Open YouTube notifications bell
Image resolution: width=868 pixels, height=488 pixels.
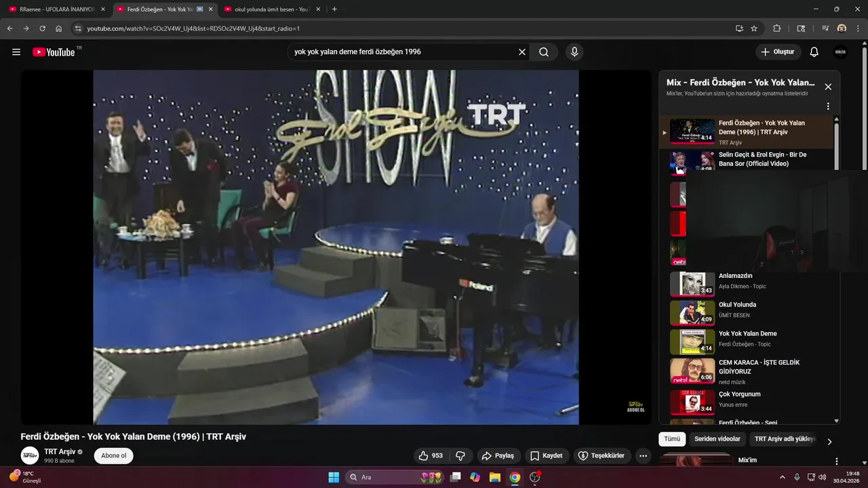(x=814, y=52)
